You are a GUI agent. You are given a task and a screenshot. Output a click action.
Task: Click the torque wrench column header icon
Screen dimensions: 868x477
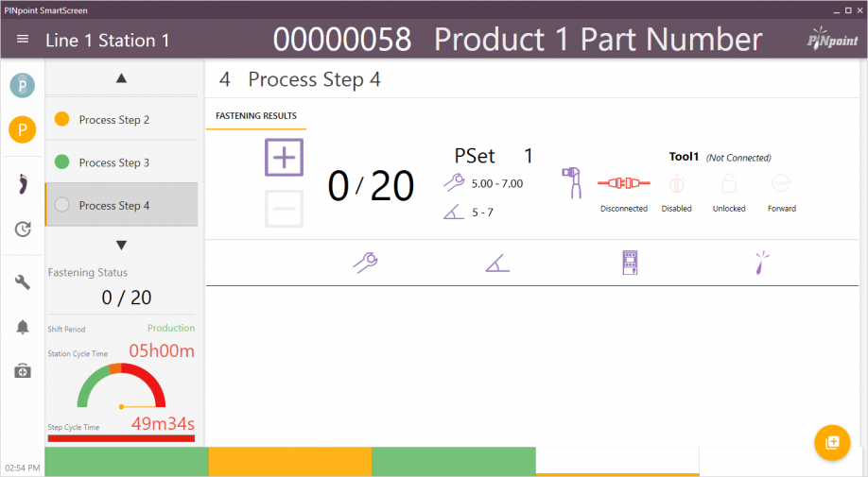(365, 263)
